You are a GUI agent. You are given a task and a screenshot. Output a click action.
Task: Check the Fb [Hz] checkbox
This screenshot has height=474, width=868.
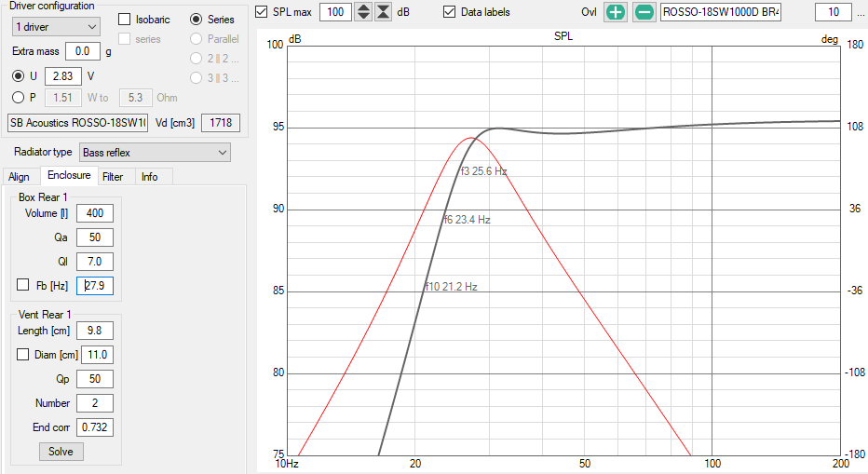click(x=22, y=285)
